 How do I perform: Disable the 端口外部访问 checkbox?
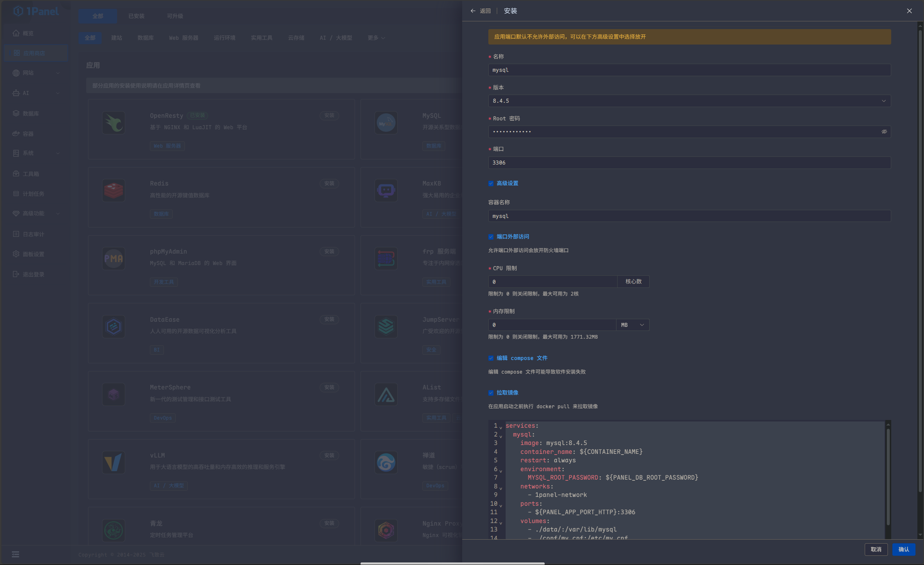pos(491,237)
